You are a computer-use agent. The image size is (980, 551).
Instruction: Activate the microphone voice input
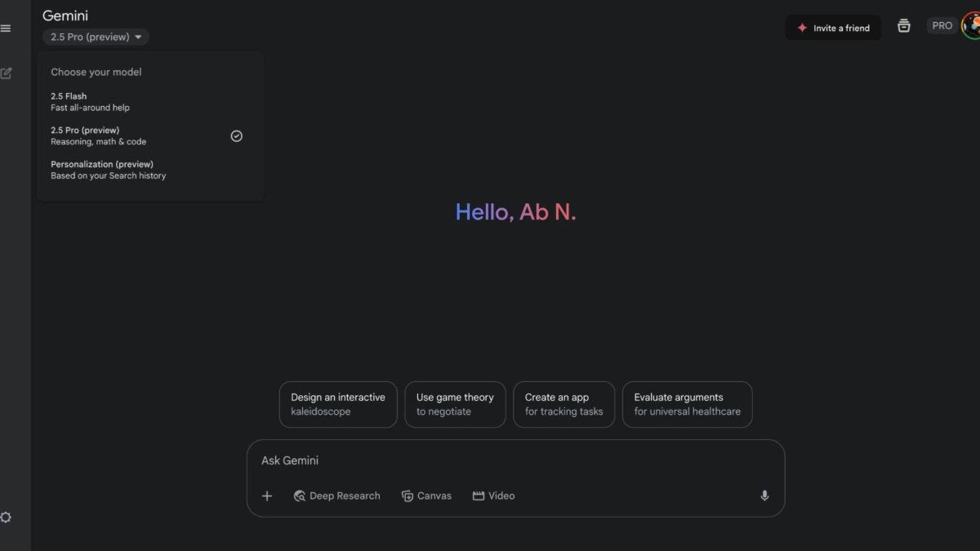click(x=764, y=495)
